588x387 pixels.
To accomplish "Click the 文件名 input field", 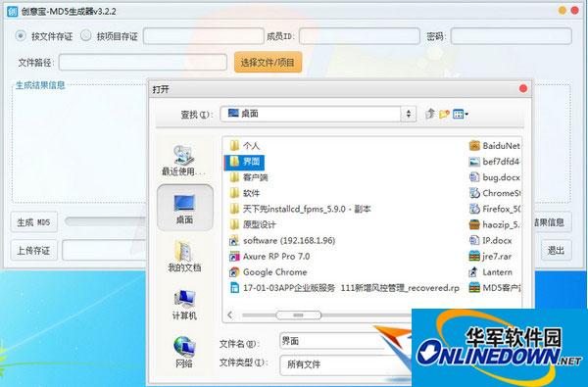I will tap(345, 341).
